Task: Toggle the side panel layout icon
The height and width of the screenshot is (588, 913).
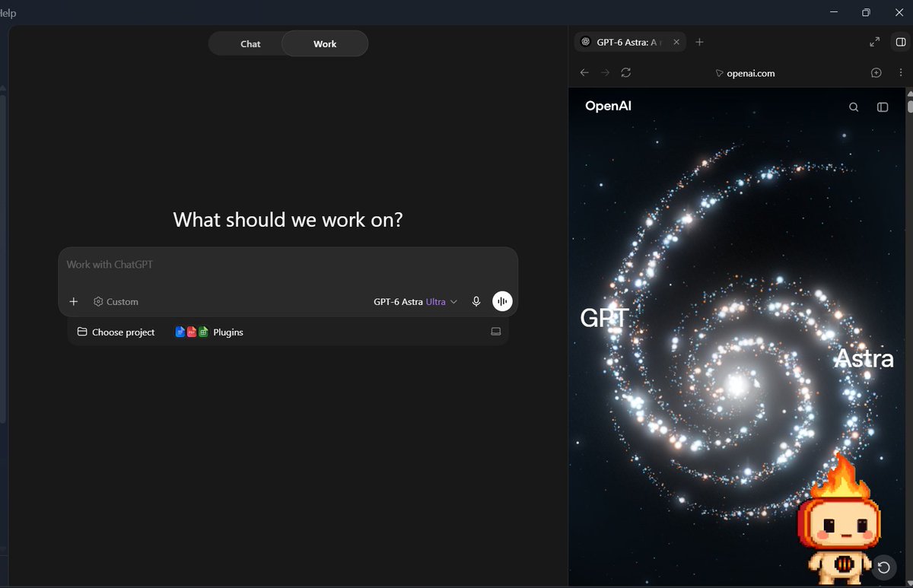Action: 901,43
